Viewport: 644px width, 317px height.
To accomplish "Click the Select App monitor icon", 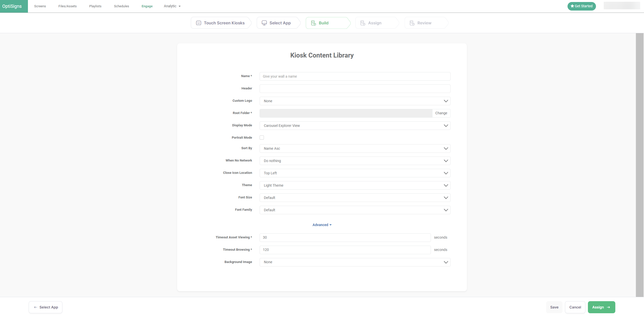I will pos(264,23).
